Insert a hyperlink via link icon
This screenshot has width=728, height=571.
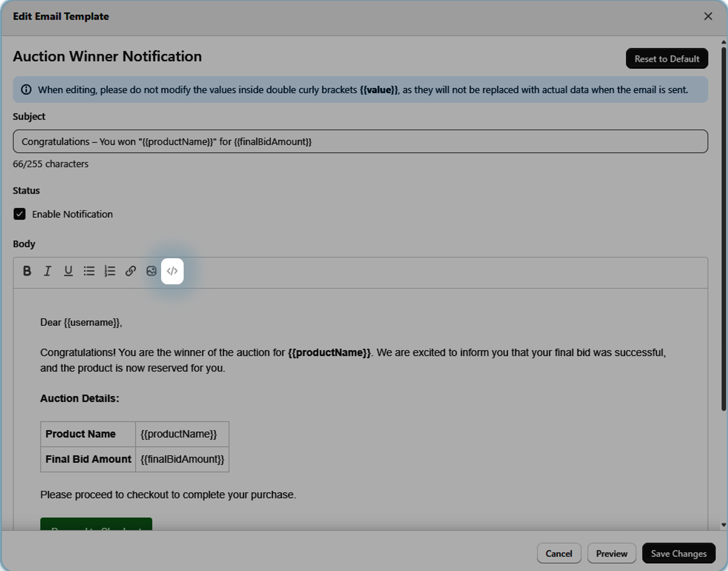point(130,271)
